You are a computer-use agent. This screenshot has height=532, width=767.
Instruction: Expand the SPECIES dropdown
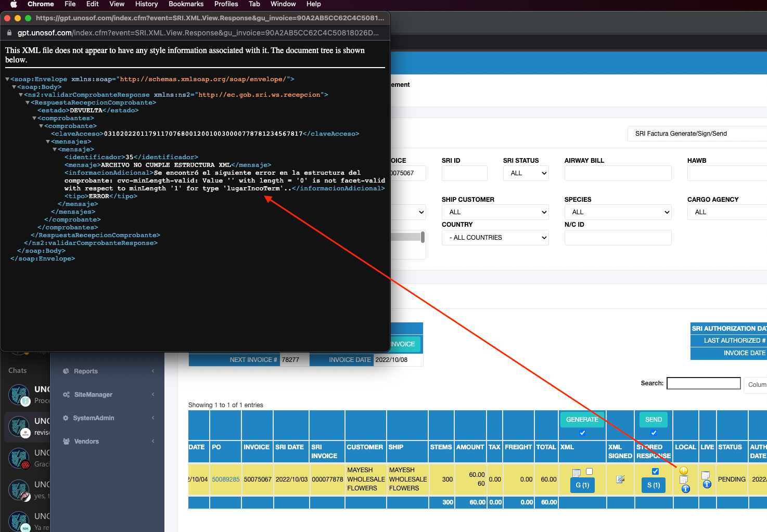[x=618, y=212]
